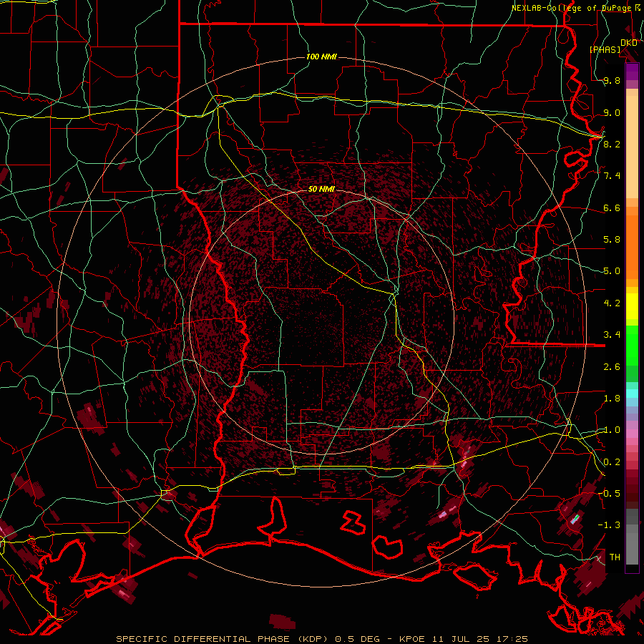
Task: Click the -0.5 value on the color scale
Action: coord(609,493)
